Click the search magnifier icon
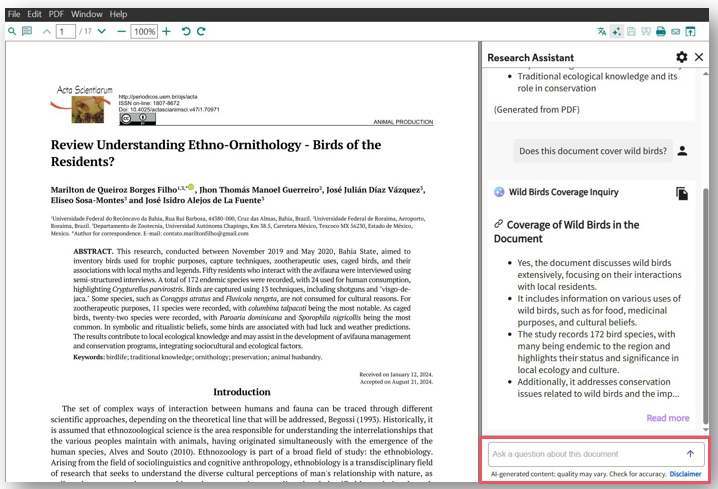This screenshot has height=489, width=718. 12,32
